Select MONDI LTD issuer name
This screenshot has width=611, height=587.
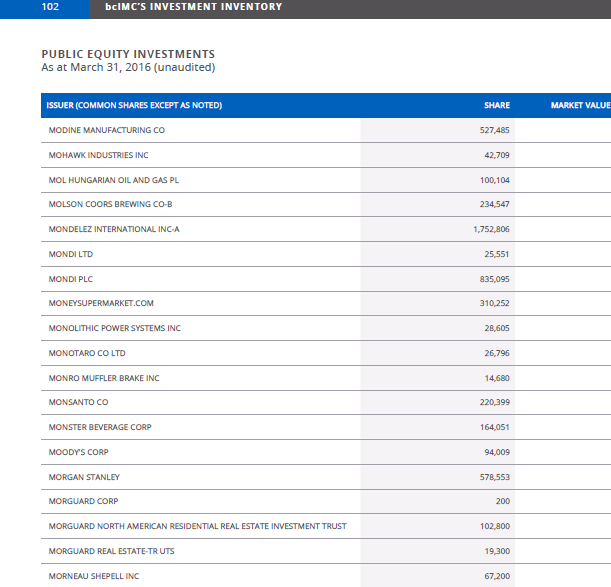pos(71,254)
